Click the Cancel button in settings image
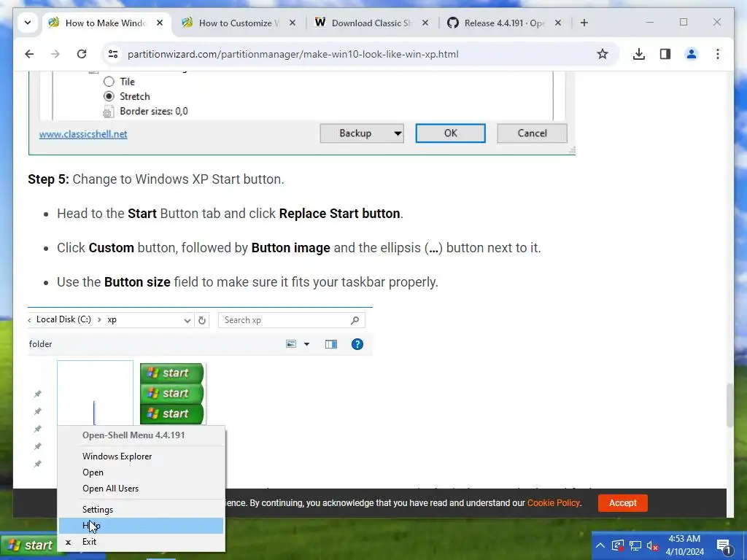 click(x=532, y=133)
